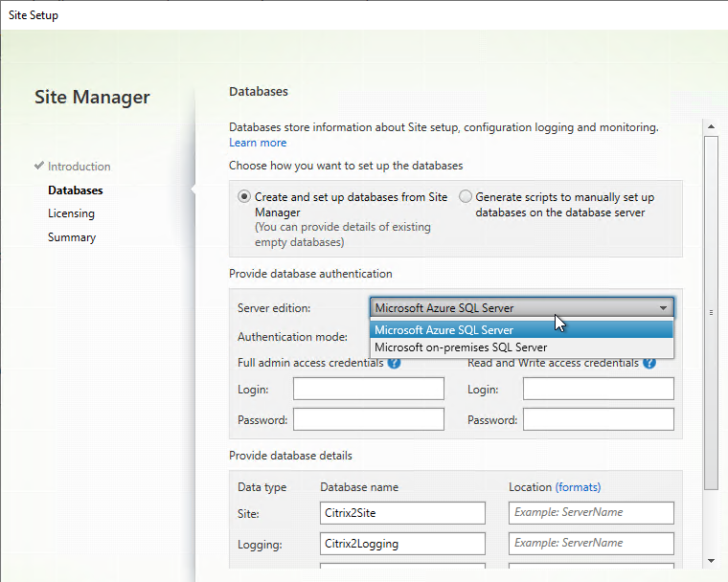
Task: Focus the Read and Write Password field
Action: 599,419
